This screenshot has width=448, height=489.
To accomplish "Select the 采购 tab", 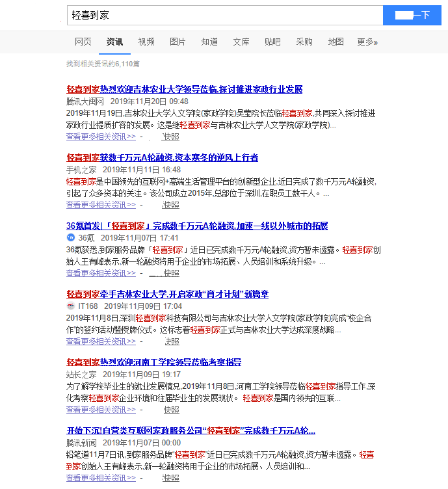I will click(304, 42).
